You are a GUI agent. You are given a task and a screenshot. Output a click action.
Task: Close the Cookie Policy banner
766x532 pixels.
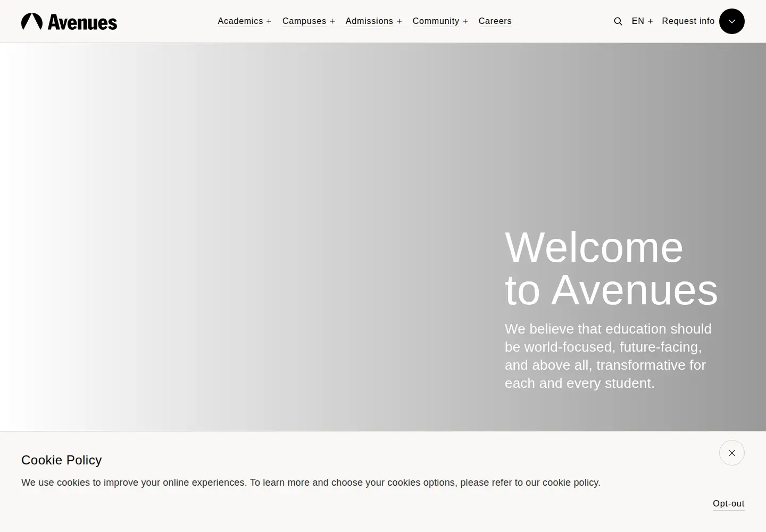pos(732,453)
